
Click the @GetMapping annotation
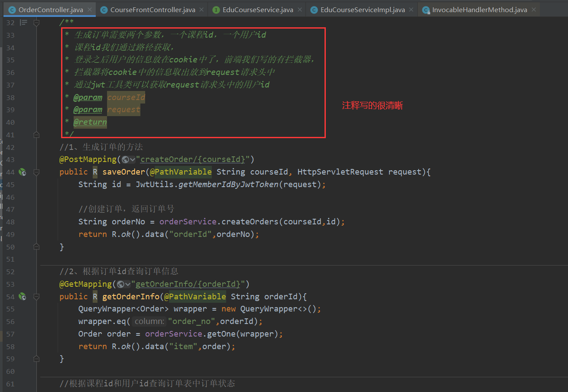(x=86, y=284)
